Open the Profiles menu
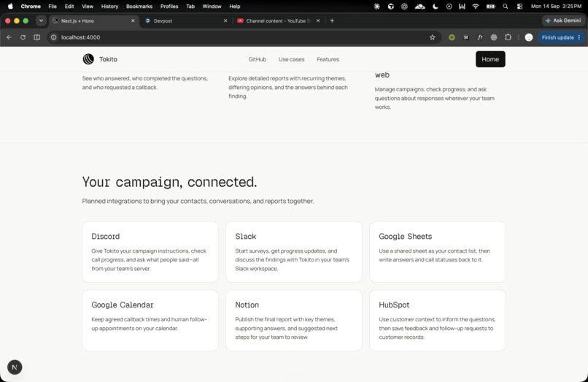The width and height of the screenshot is (588, 382). [169, 6]
